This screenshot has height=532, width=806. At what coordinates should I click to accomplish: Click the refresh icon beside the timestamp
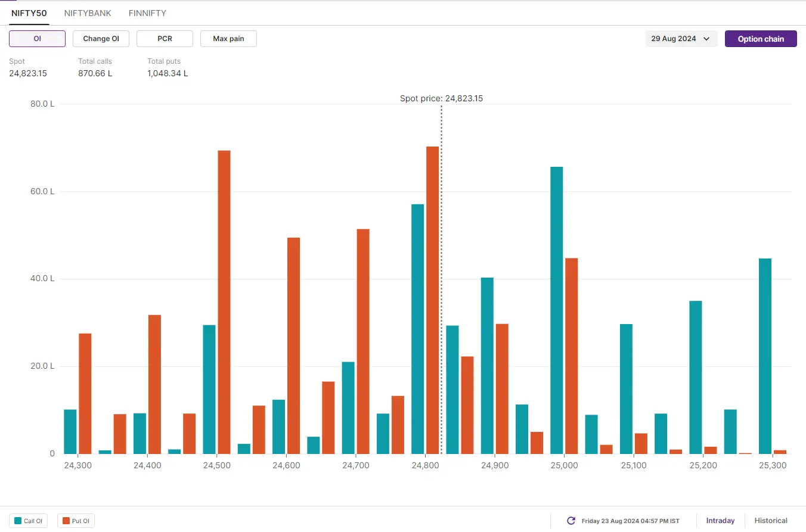(571, 521)
